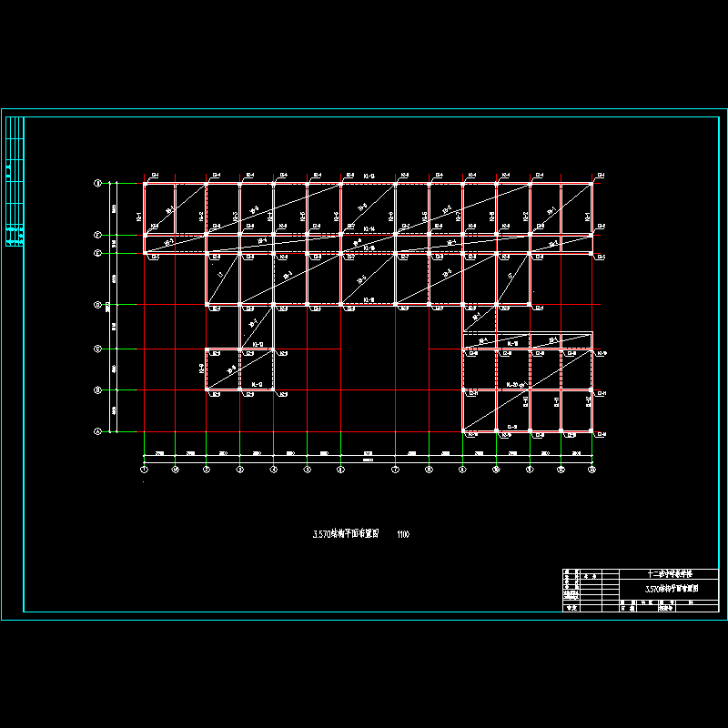
Task: Select grid axis bubble B on left
Action: pos(97,390)
